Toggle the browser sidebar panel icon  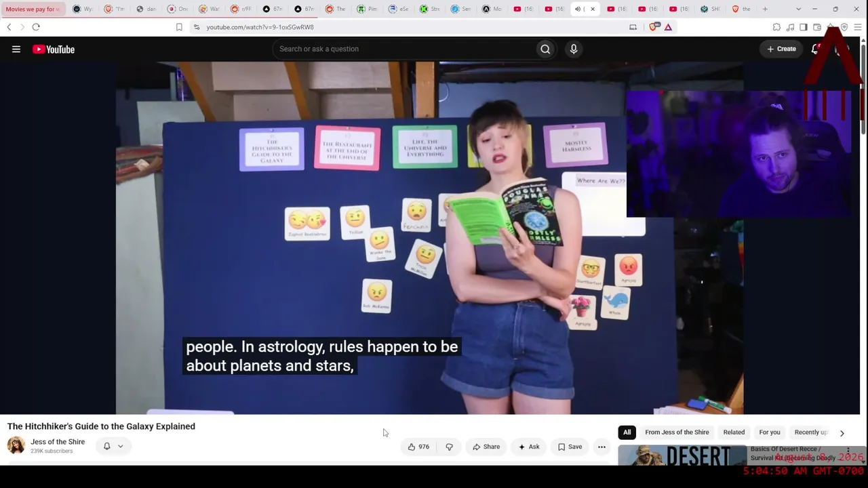coord(804,27)
